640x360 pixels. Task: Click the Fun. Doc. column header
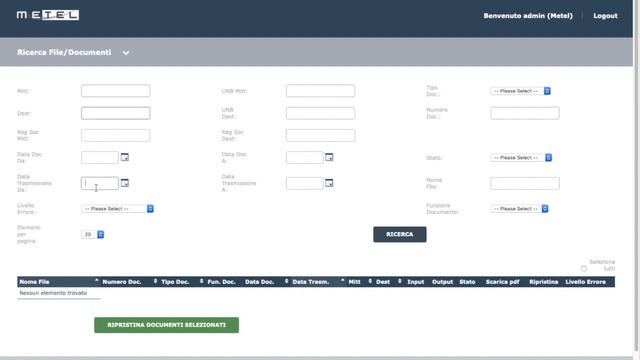pos(221,282)
